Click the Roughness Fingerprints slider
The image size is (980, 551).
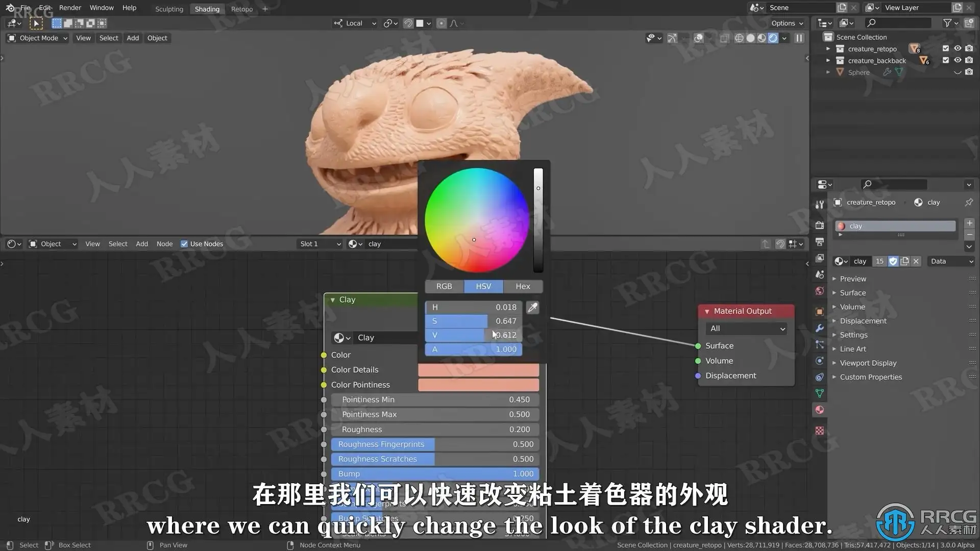[x=435, y=444]
